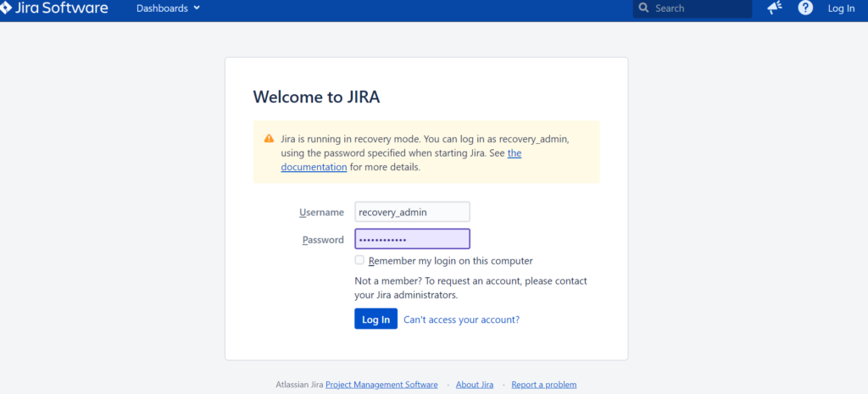
Task: Open the Dashboards dropdown menu
Action: click(x=169, y=8)
